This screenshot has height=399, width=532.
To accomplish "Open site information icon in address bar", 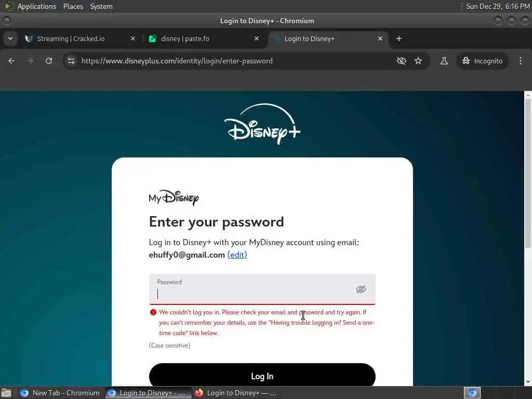I will (71, 61).
